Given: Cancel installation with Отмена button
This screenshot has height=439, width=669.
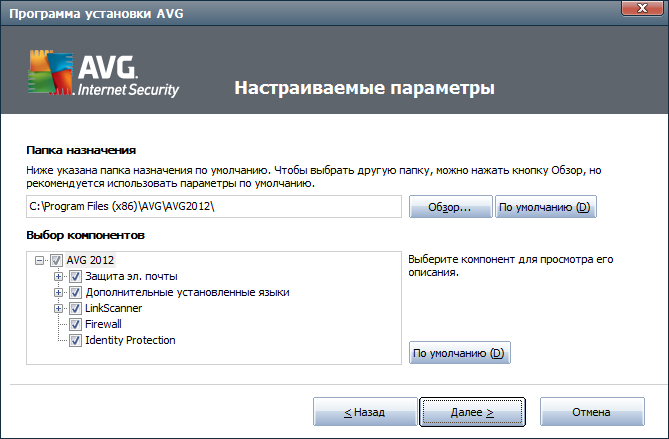Looking at the screenshot, I should coord(592,412).
